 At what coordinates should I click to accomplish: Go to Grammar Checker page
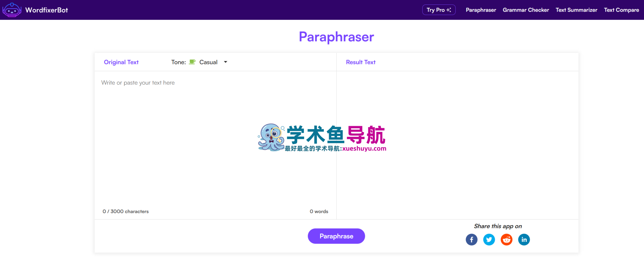tap(526, 10)
